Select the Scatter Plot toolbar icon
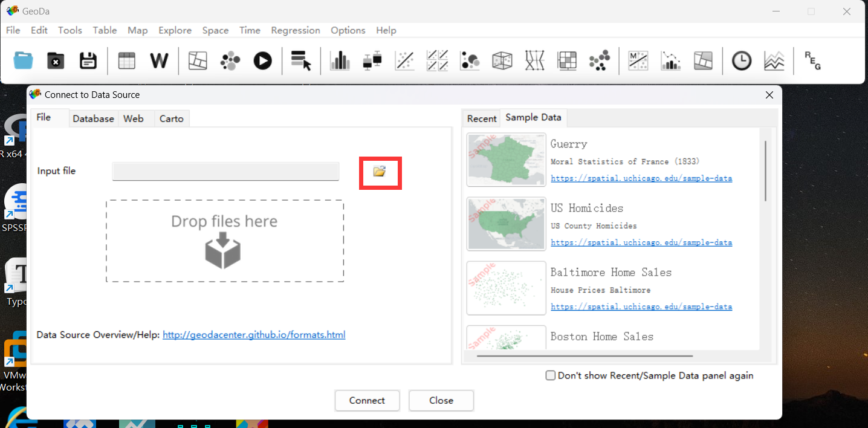 coord(404,60)
